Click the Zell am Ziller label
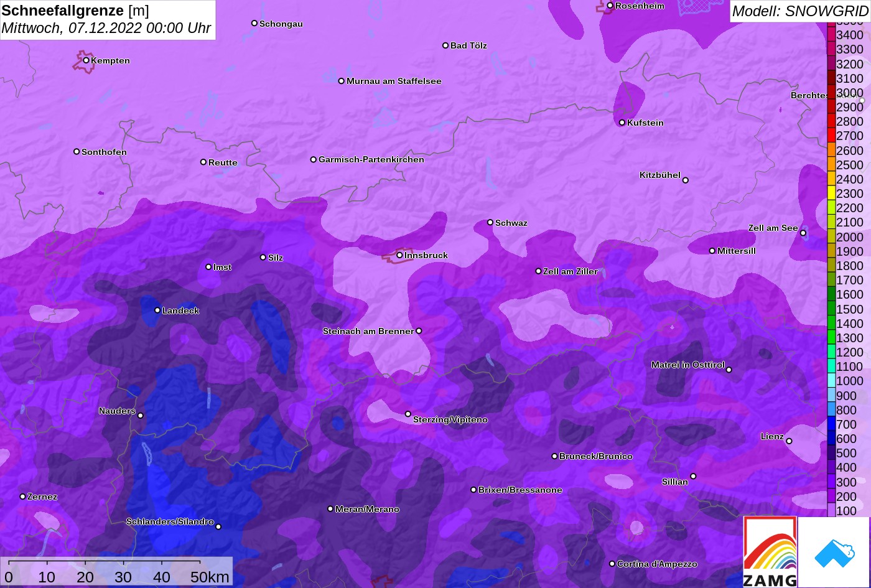The height and width of the screenshot is (588, 871). (x=571, y=271)
